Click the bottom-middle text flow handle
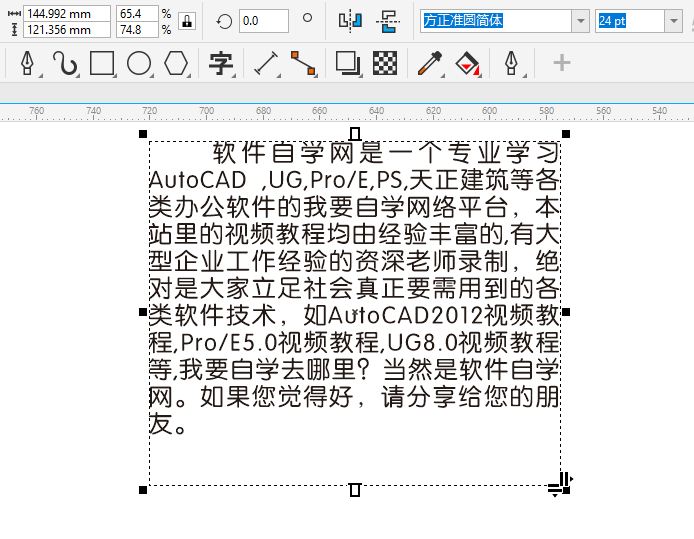 tap(355, 490)
